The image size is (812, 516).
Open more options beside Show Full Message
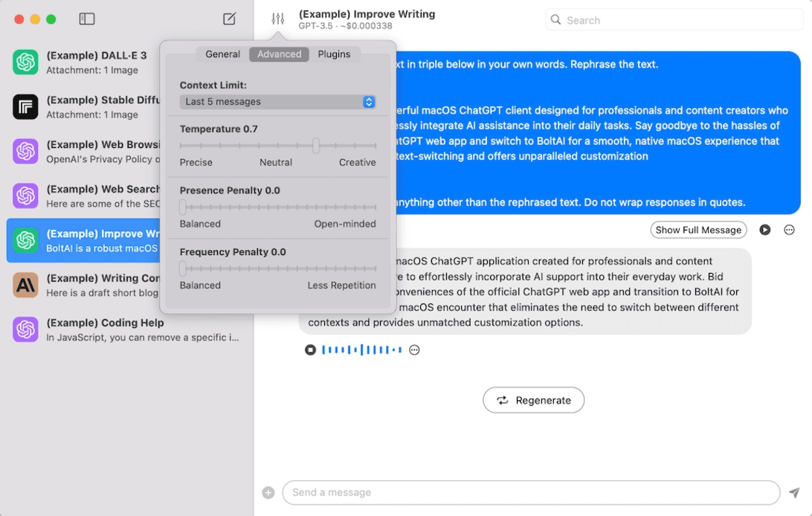pyautogui.click(x=789, y=230)
